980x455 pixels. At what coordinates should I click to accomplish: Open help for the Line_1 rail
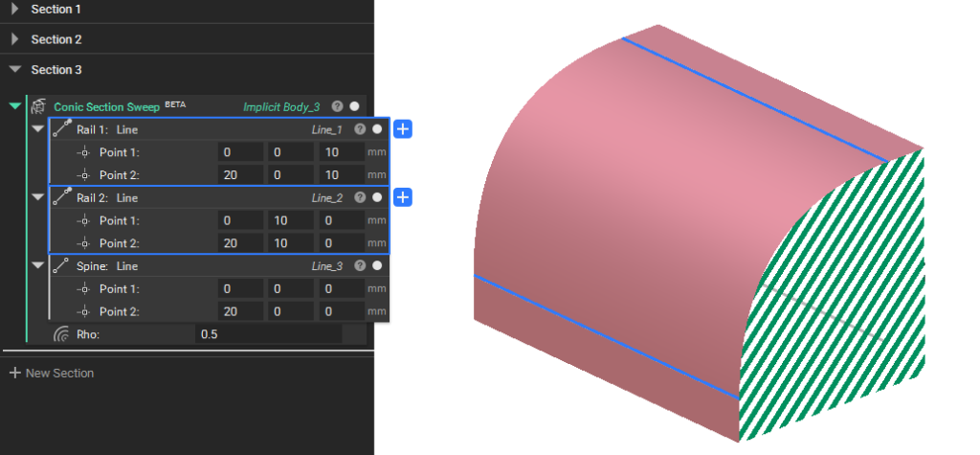click(360, 129)
